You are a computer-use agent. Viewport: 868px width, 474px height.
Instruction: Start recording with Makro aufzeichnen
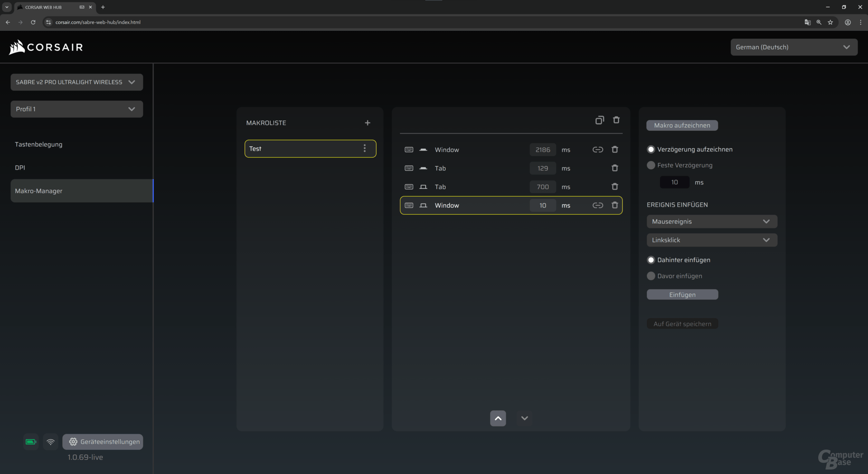[x=682, y=125]
